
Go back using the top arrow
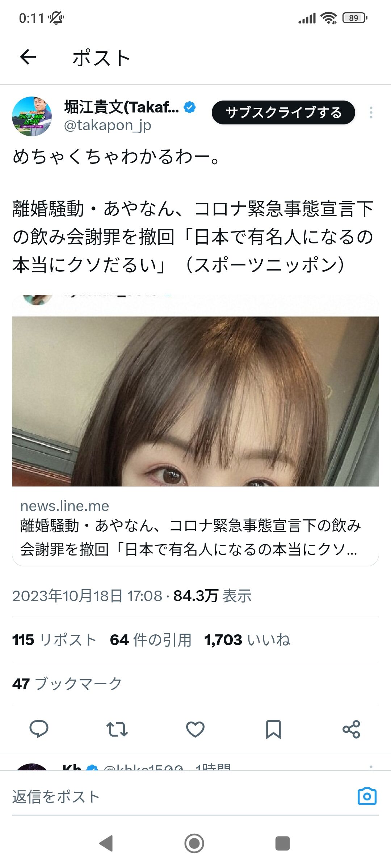(28, 57)
